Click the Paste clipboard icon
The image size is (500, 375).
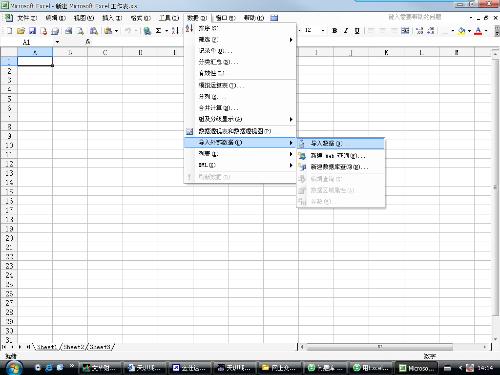[108, 31]
